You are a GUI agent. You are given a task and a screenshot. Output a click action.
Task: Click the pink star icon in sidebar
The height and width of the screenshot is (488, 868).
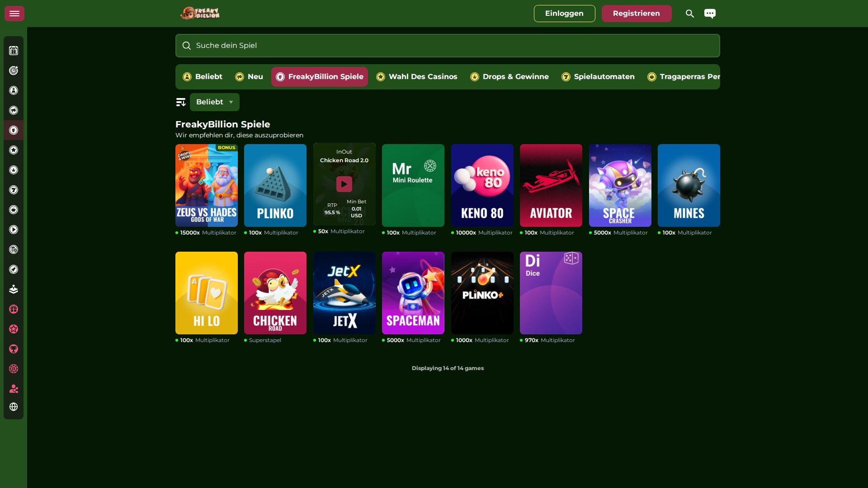[x=14, y=329]
